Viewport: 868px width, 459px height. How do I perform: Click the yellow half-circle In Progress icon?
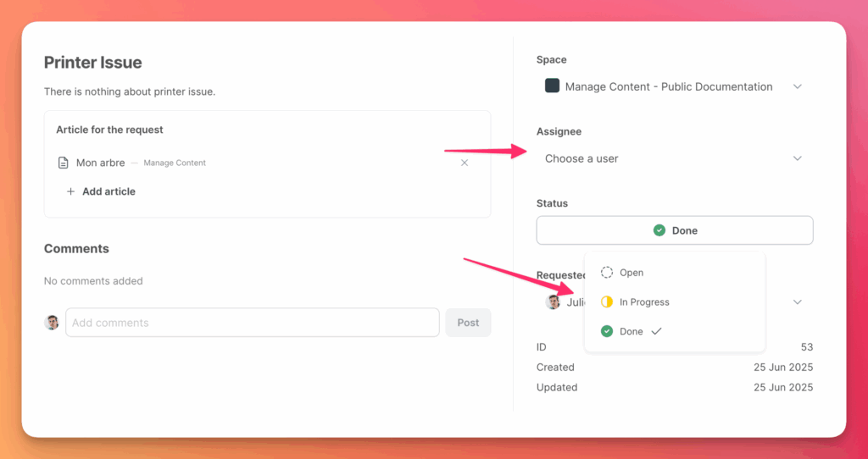tap(607, 302)
